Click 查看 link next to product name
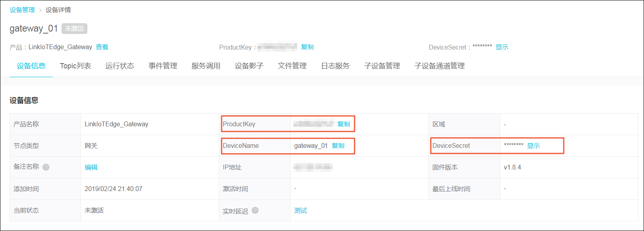The image size is (644, 231). pos(102,47)
